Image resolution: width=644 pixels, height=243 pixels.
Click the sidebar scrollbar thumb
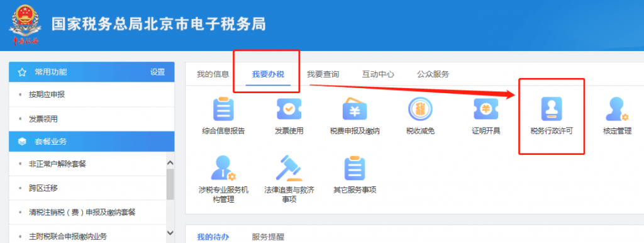pyautogui.click(x=170, y=184)
